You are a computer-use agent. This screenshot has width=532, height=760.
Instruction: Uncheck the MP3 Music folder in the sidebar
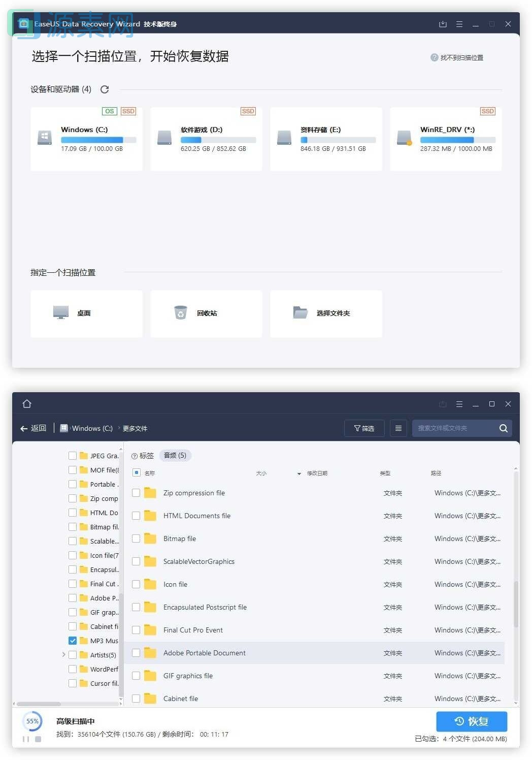click(73, 641)
